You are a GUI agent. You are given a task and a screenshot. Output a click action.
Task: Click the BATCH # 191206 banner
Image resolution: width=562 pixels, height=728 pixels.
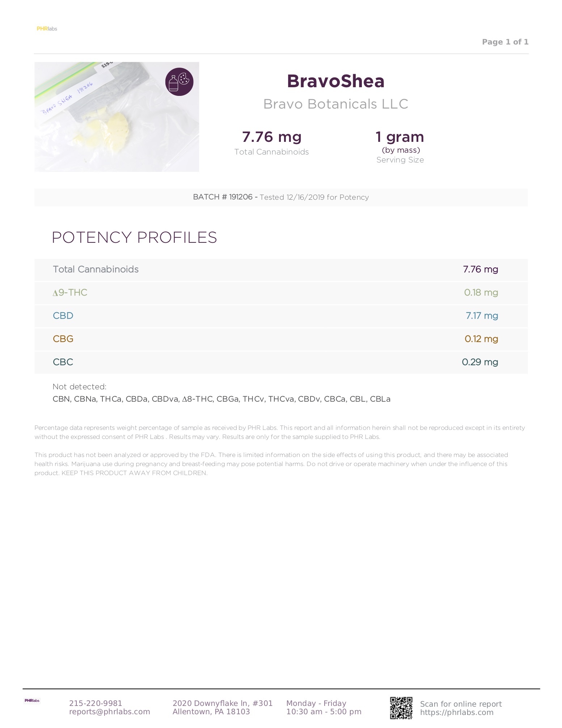(281, 197)
